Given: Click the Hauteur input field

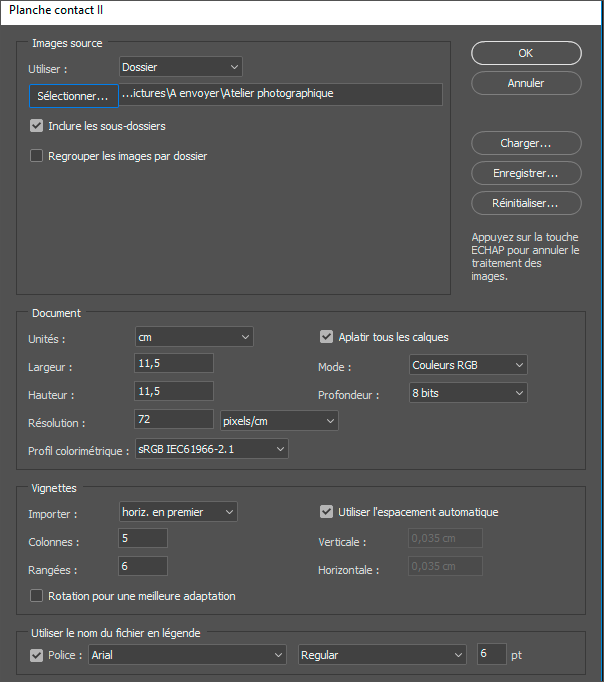Looking at the screenshot, I should coord(174,392).
